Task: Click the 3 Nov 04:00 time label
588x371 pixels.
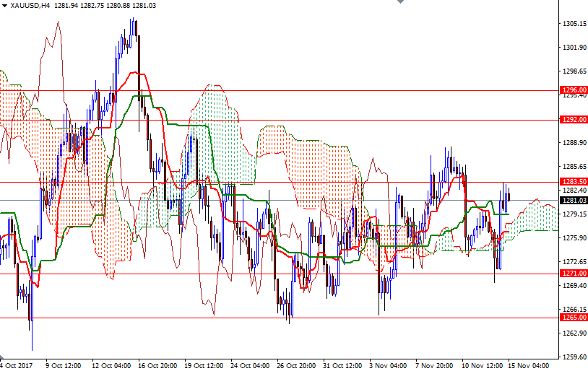Action: point(387,365)
